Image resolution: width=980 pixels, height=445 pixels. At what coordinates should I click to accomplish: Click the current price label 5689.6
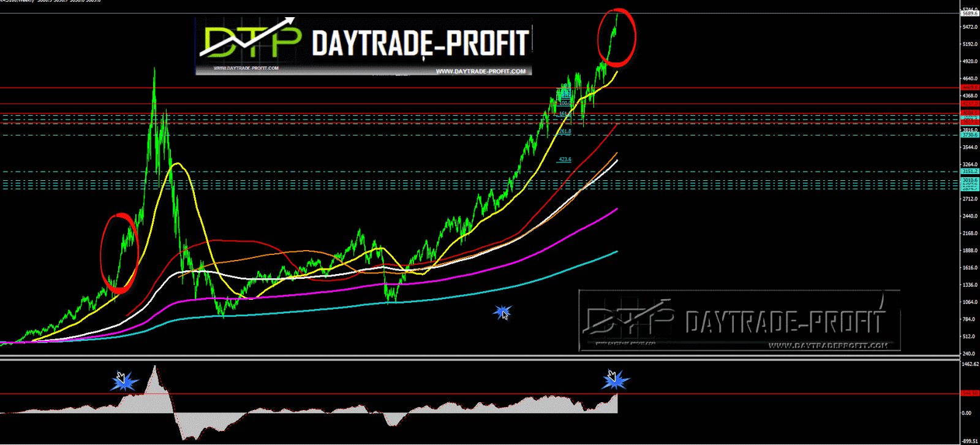970,13
